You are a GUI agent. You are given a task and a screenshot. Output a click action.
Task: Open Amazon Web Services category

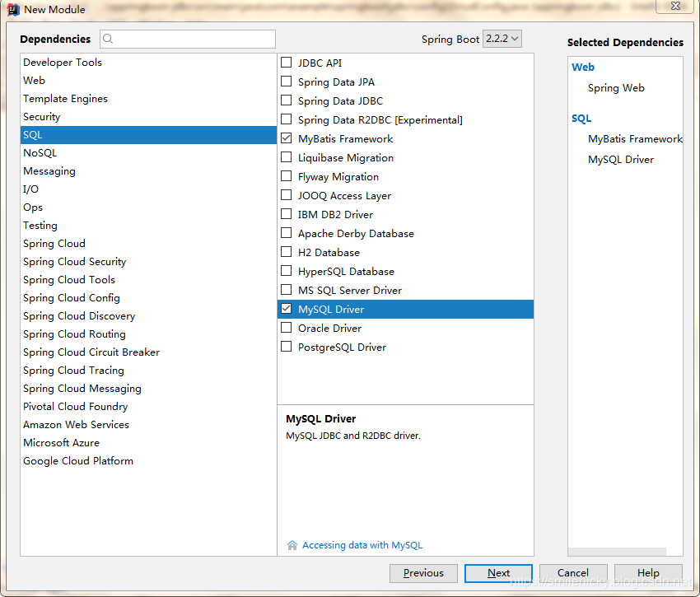(148, 425)
